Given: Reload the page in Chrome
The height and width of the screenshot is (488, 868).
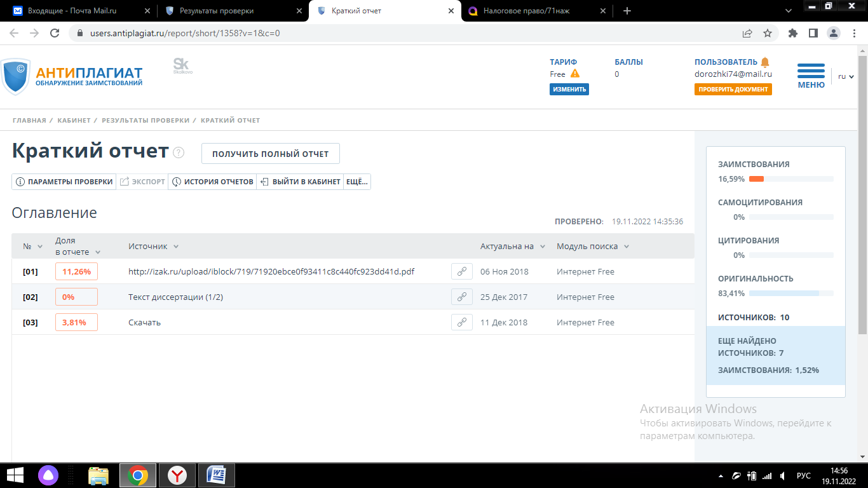Looking at the screenshot, I should coord(55,33).
